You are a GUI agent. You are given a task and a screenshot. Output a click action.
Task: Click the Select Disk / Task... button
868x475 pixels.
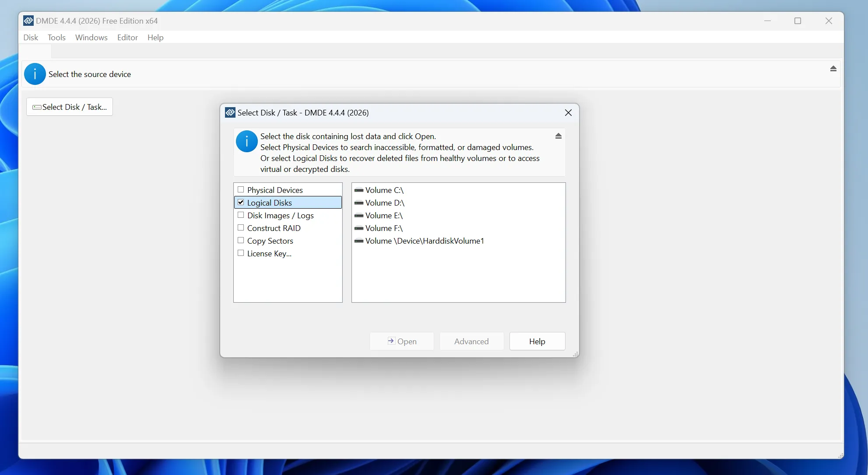70,107
